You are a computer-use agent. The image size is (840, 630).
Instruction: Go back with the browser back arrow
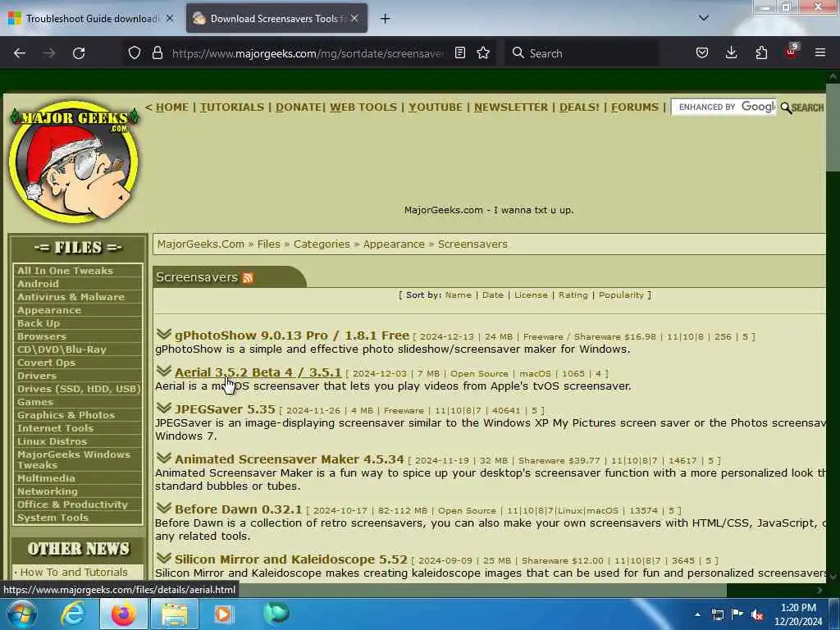pyautogui.click(x=20, y=53)
